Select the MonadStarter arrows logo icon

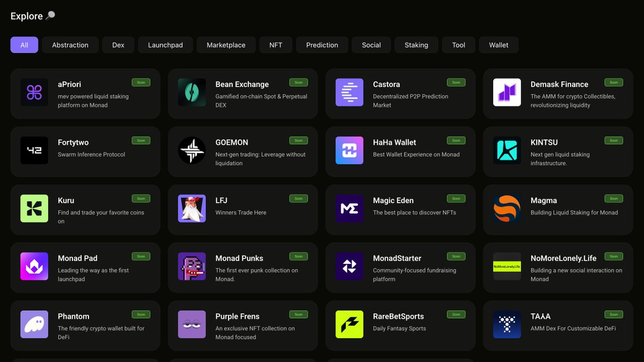349,266
